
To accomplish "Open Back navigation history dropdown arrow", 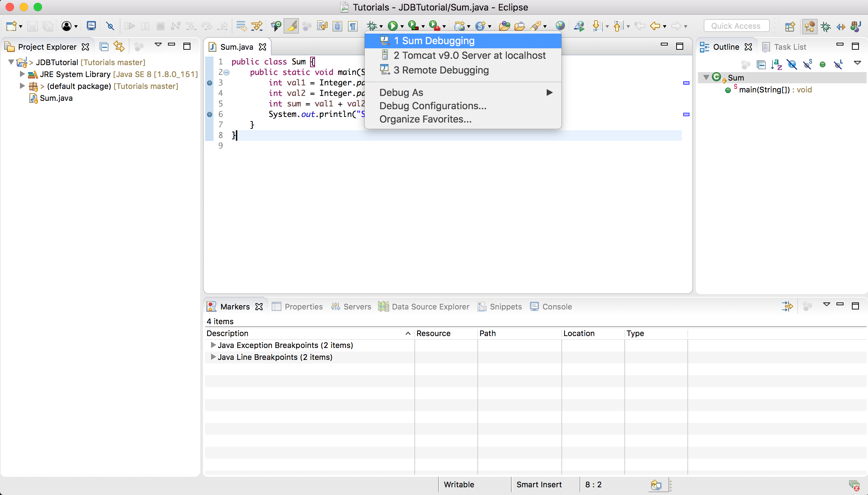I will point(664,27).
